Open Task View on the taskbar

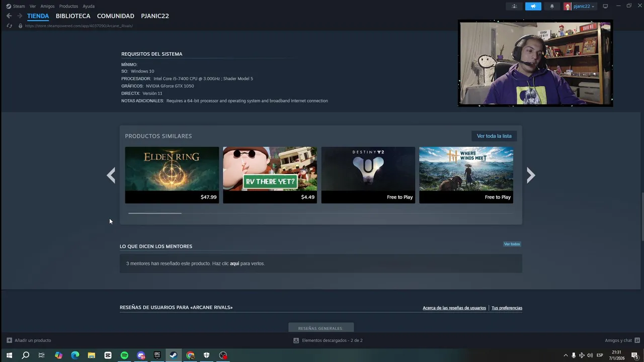[42, 355]
